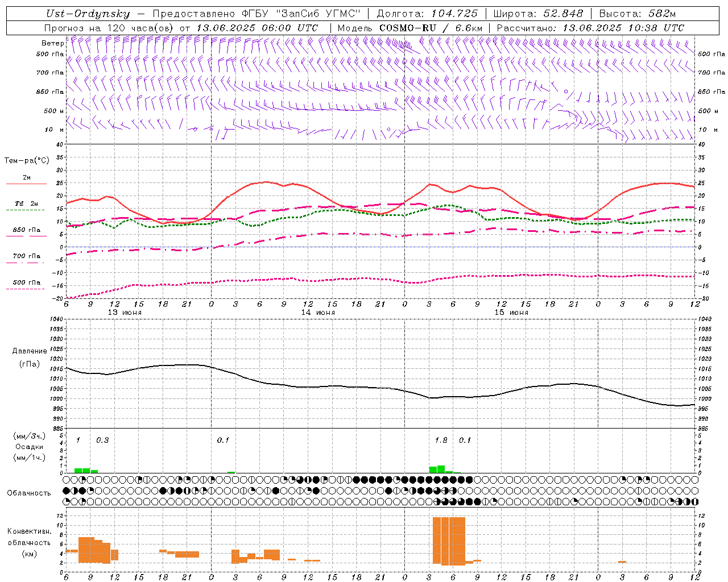Click the 'Td 2м' dew point legend label

pos(26,203)
